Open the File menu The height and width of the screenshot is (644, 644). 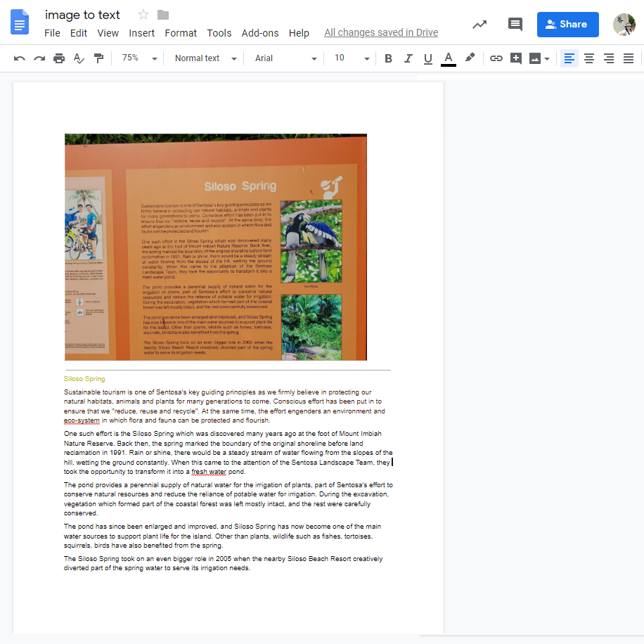point(52,33)
